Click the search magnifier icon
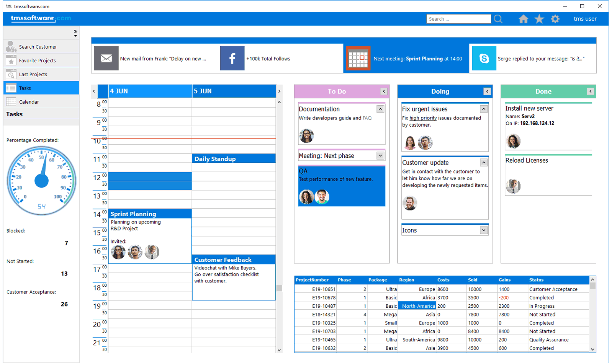This screenshot has width=612, height=364. click(x=498, y=19)
